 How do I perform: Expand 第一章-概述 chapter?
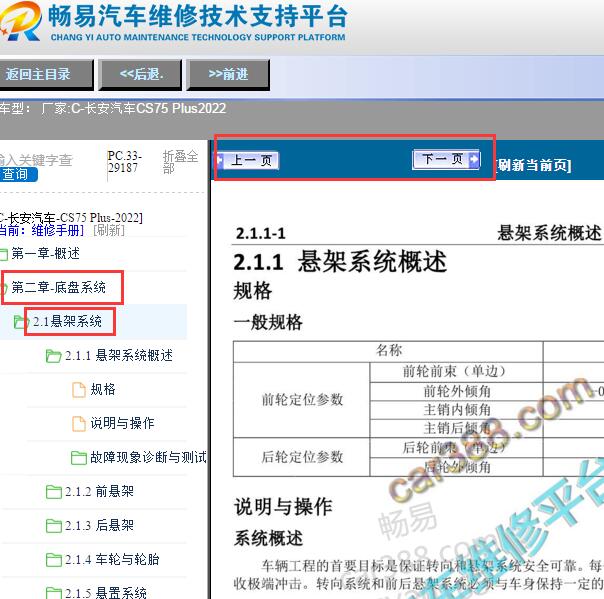pos(45,253)
